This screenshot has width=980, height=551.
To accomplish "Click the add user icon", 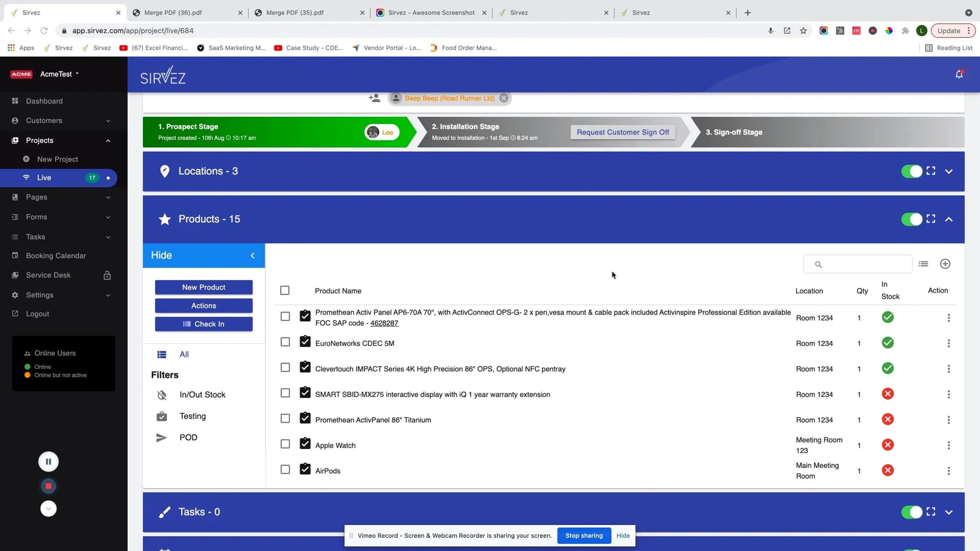I will pyautogui.click(x=374, y=98).
